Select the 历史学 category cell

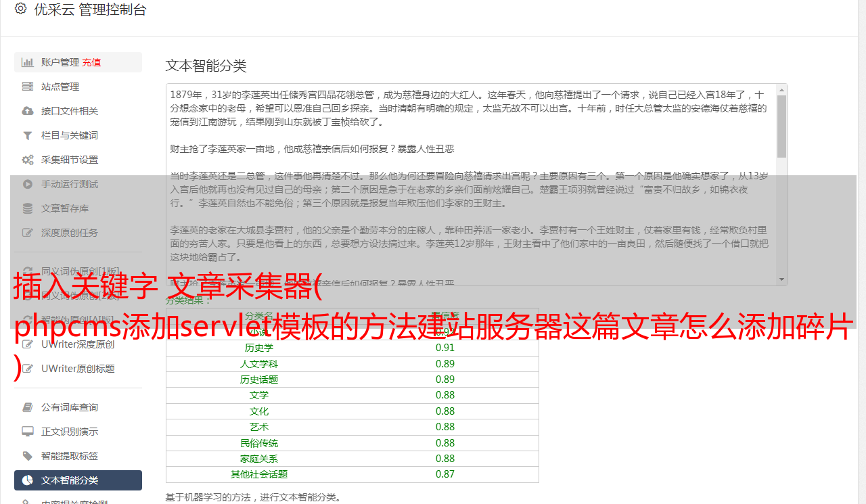[x=259, y=348]
